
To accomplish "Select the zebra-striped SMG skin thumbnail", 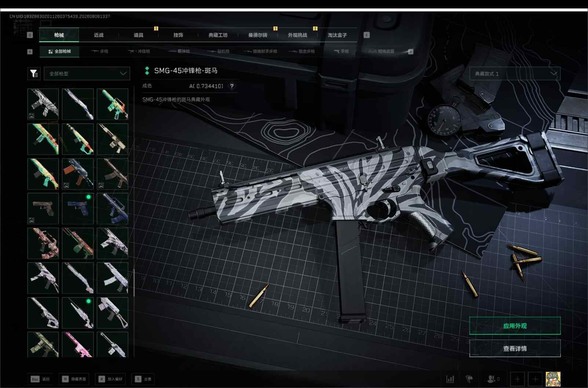I will point(43,104).
